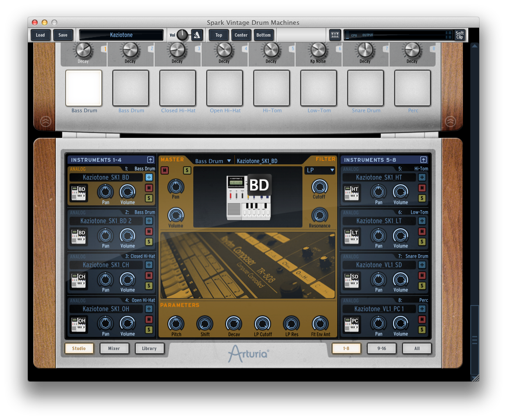Click the BD instrument icon for Kaziotone_SK1_BD 2
This screenshot has height=420, width=507.
click(x=78, y=236)
